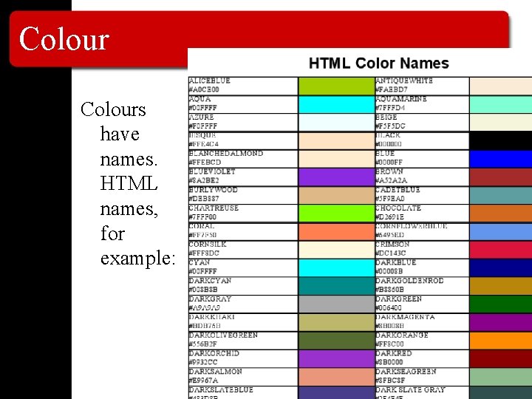Select the AQUA color swatch

337,104
